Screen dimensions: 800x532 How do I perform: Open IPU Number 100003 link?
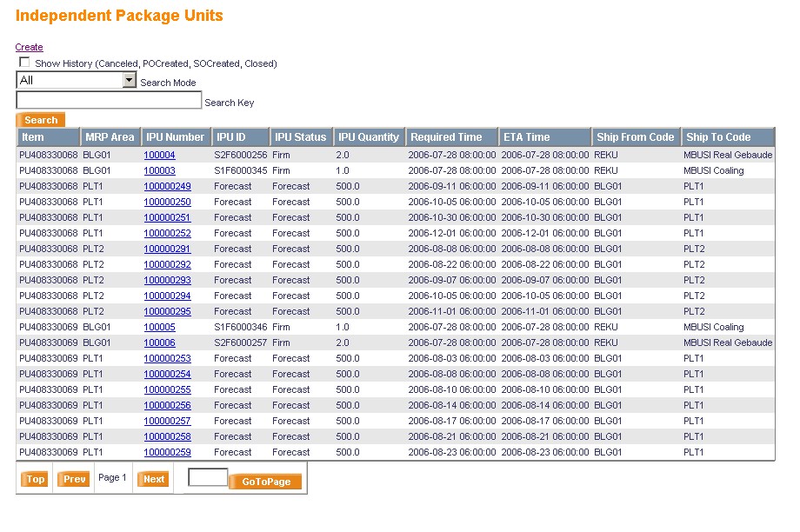[x=159, y=171]
